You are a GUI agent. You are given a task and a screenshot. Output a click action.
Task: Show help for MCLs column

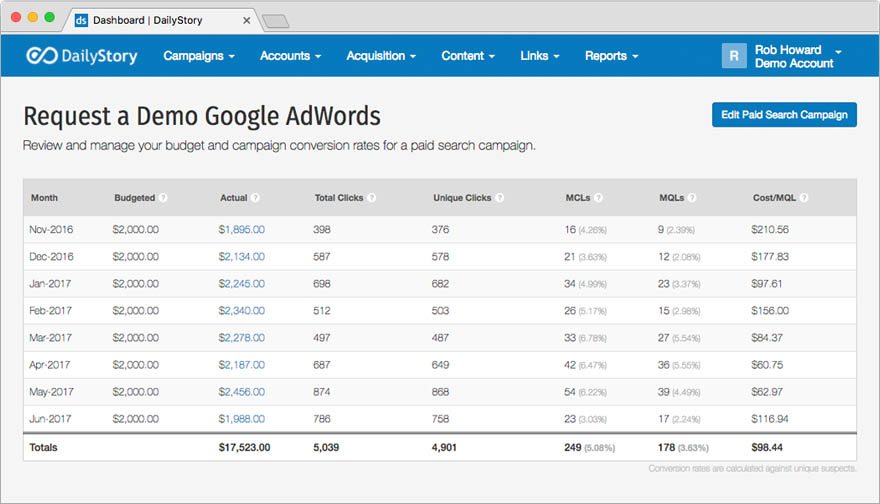[x=598, y=198]
